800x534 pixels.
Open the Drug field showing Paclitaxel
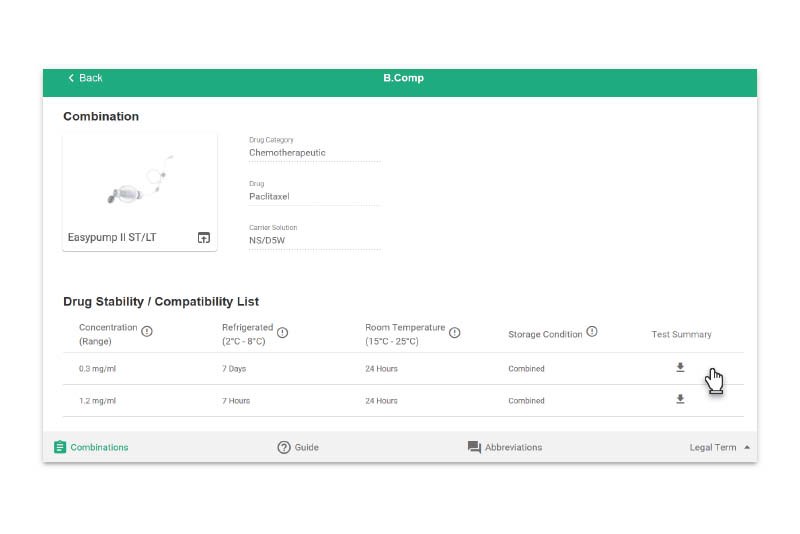[315, 193]
